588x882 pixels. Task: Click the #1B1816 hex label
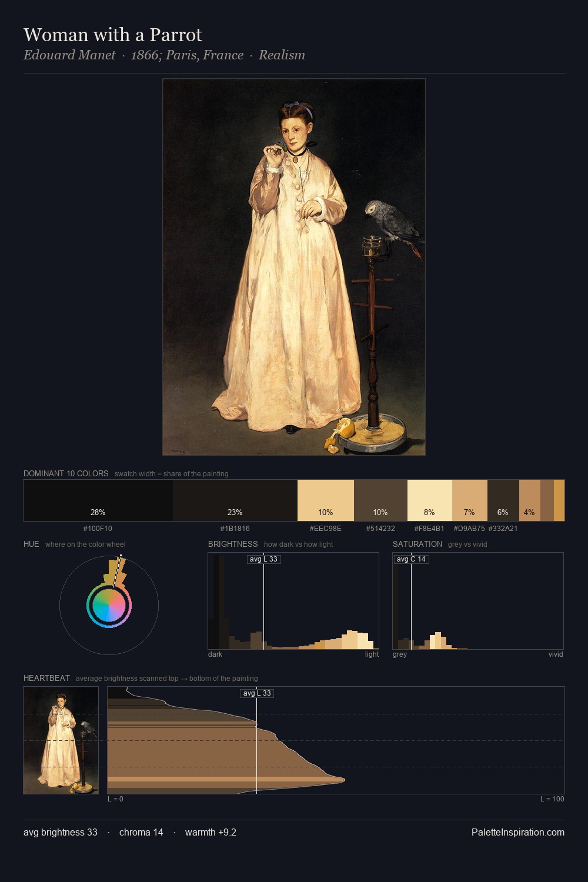click(235, 529)
